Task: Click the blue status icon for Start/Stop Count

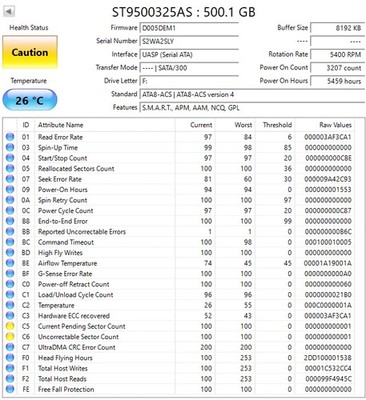Action: click(10, 158)
